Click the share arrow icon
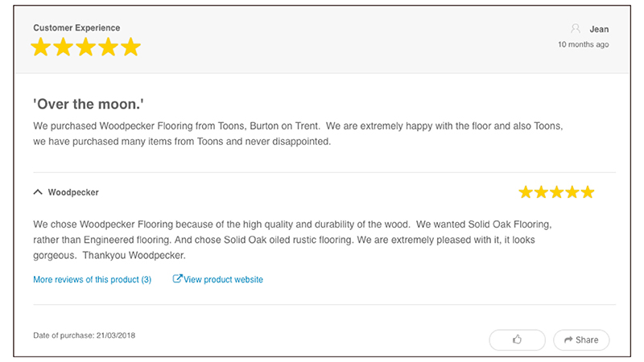The height and width of the screenshot is (362, 644). coord(568,339)
